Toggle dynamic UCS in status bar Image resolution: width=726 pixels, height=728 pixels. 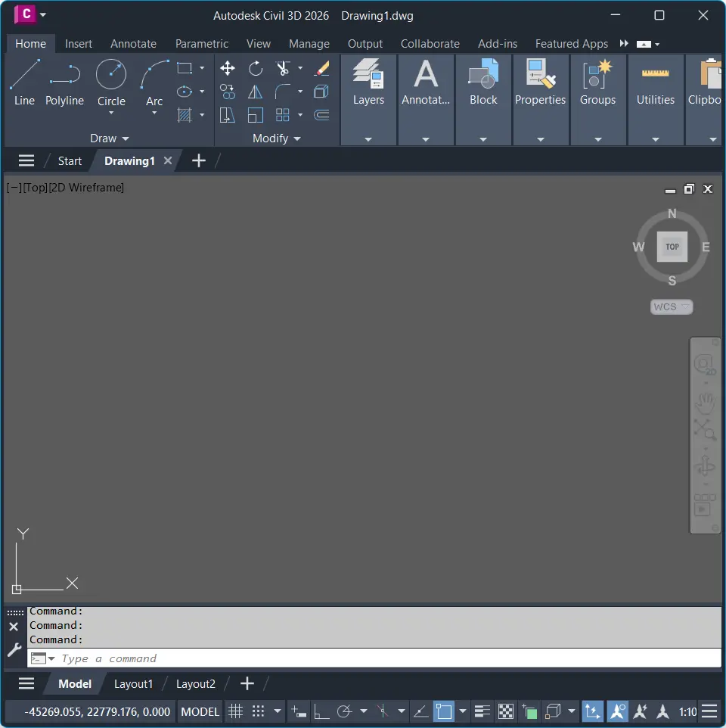point(592,711)
